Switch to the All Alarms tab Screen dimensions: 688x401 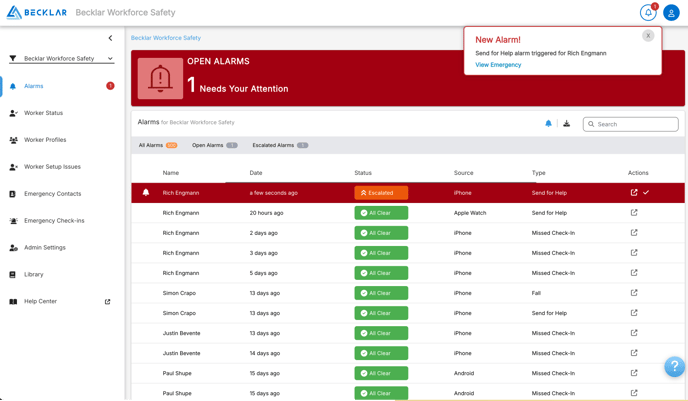pos(158,145)
